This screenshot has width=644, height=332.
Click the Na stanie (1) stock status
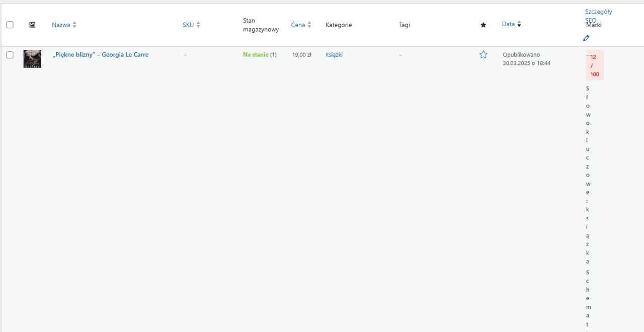point(260,55)
